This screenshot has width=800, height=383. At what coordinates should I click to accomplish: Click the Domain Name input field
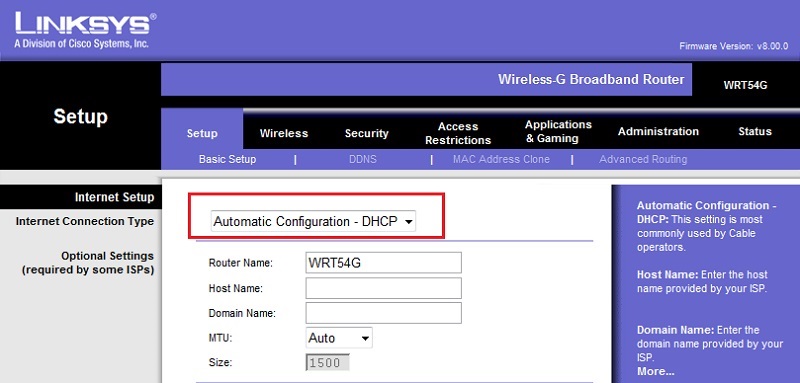[384, 313]
